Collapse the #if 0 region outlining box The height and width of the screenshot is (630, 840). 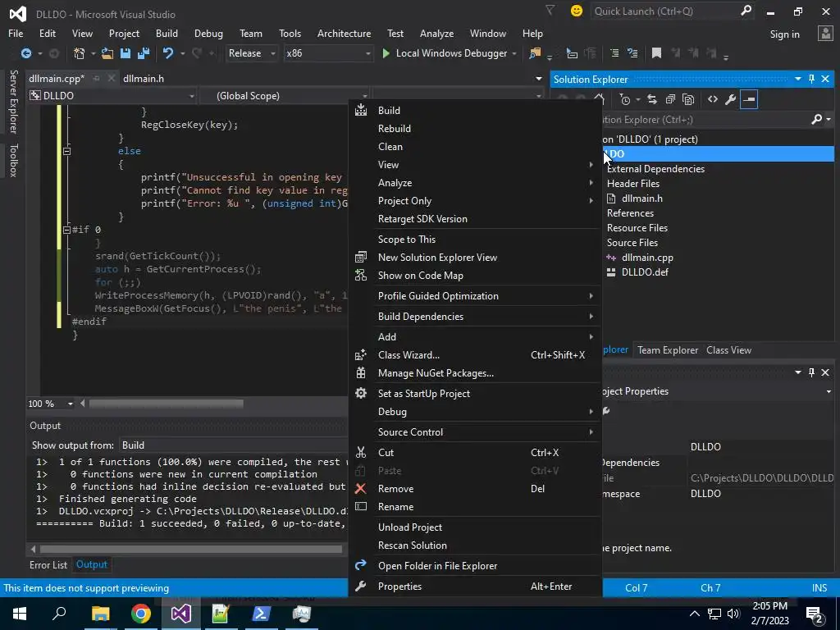click(67, 230)
